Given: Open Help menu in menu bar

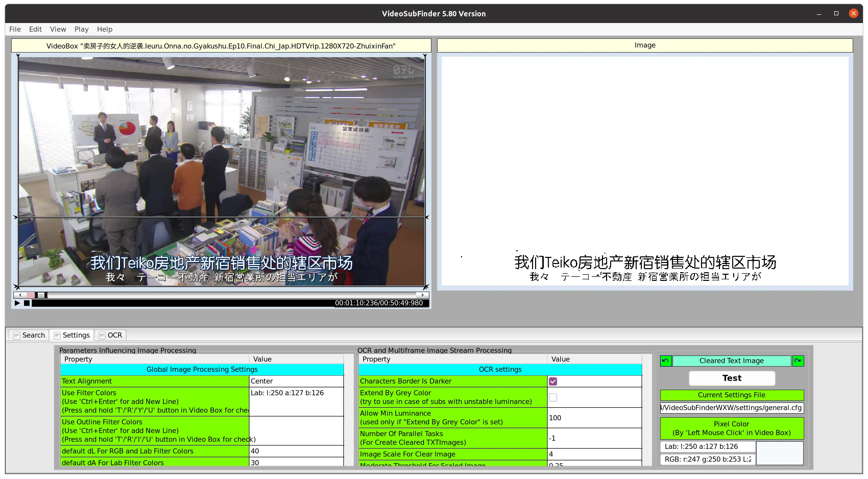Looking at the screenshot, I should coord(104,29).
